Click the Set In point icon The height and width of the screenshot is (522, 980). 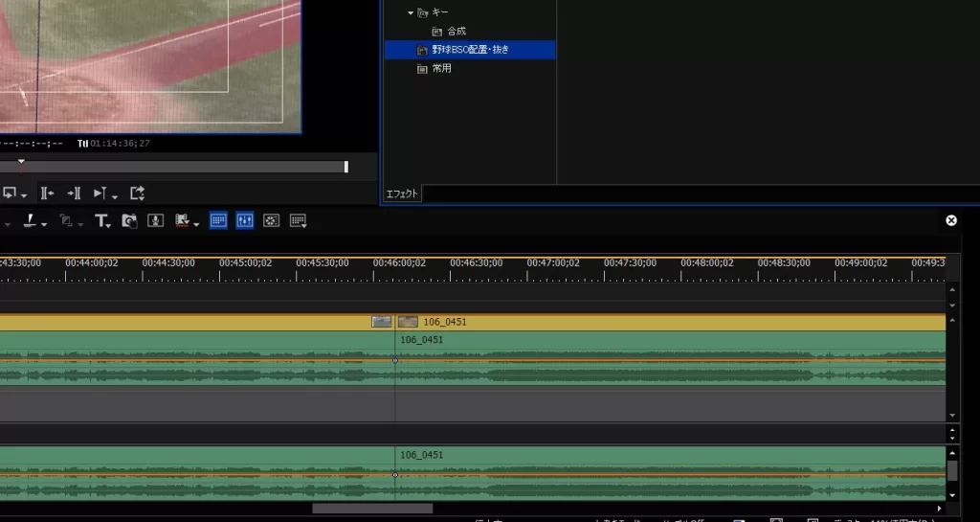[47, 193]
